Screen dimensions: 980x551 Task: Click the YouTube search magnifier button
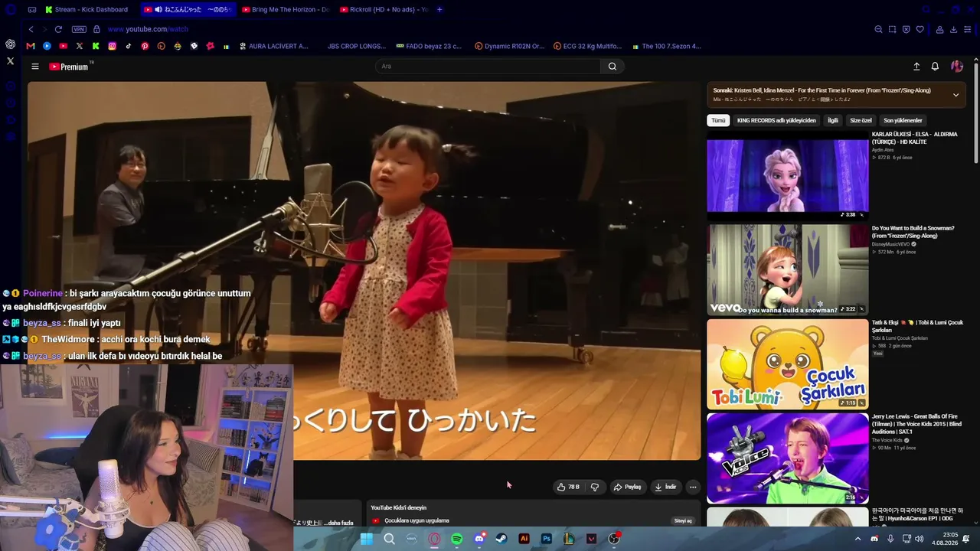tap(612, 67)
